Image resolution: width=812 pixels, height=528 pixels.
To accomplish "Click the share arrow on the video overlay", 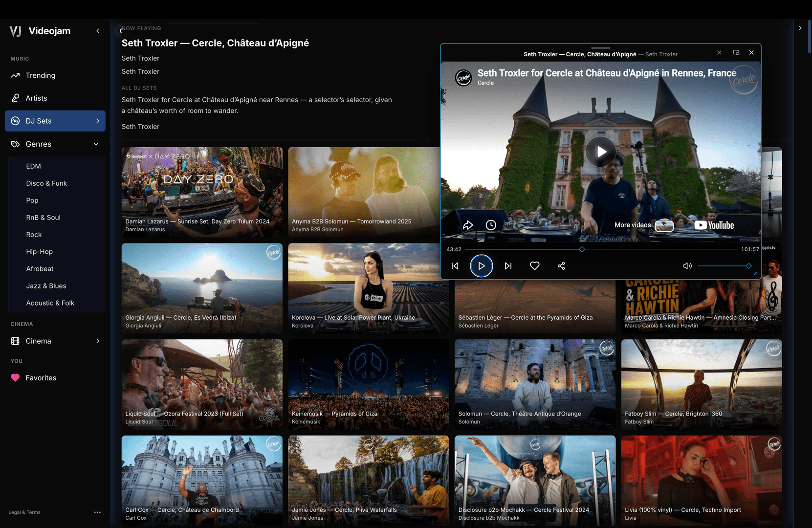I will (x=468, y=225).
